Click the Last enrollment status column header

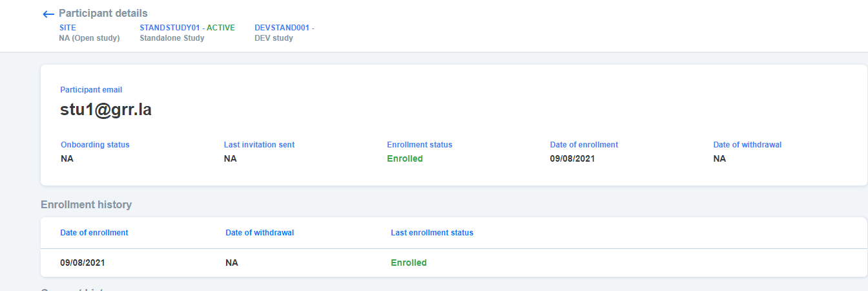tap(432, 233)
